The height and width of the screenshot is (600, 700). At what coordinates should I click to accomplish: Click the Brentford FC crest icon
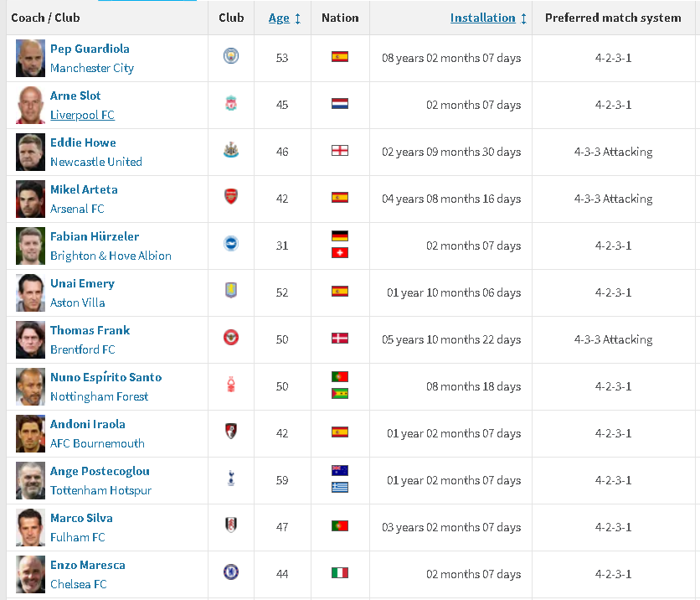231,338
